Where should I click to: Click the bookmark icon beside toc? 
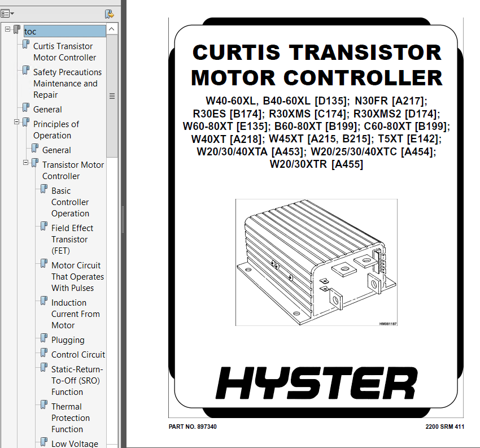pos(17,30)
